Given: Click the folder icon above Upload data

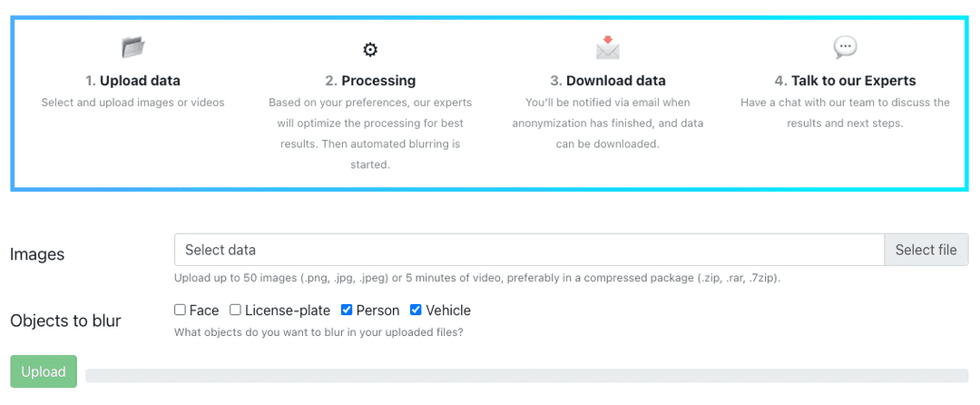Looking at the screenshot, I should tap(132, 47).
